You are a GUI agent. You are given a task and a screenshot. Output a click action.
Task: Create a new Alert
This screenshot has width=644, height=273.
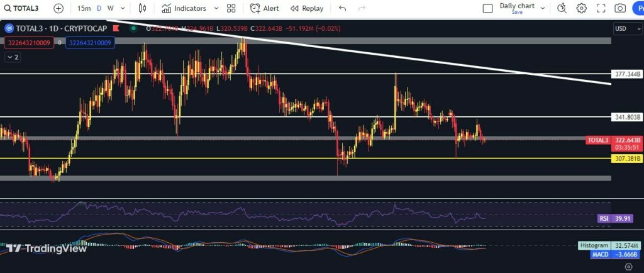click(x=265, y=8)
